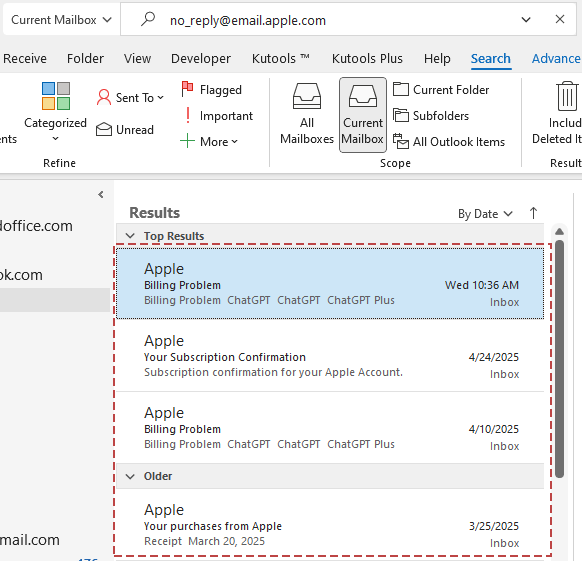Collapse the folder pane arrow
Screen dimensions: 582x561
click(101, 195)
